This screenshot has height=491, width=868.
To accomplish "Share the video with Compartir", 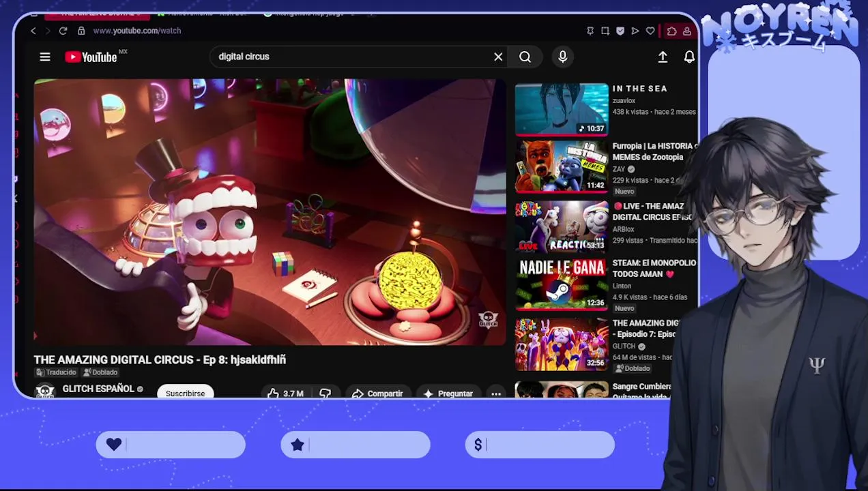I will click(x=377, y=393).
